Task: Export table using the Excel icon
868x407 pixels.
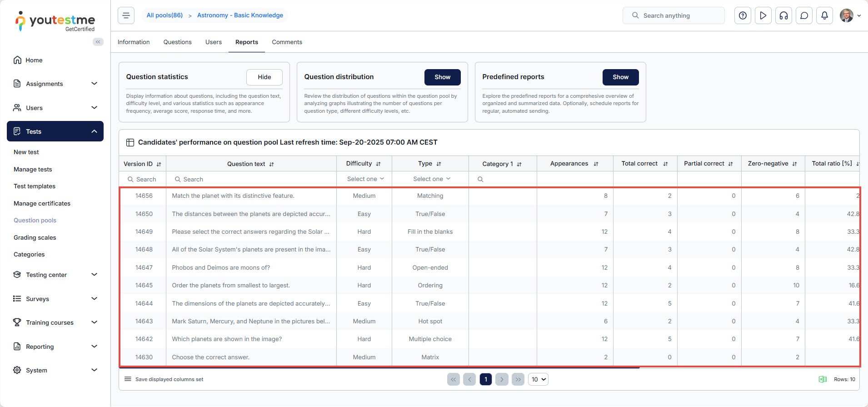Action: coord(823,379)
